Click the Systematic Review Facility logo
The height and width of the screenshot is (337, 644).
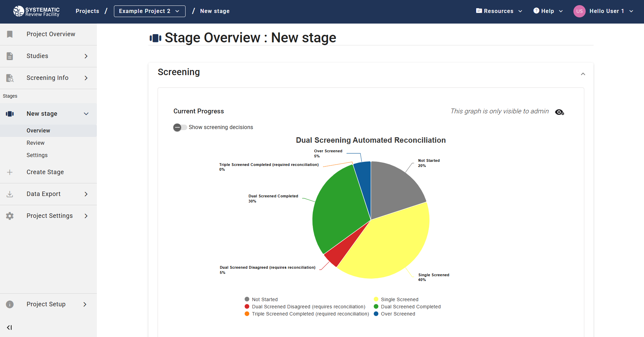coord(36,11)
